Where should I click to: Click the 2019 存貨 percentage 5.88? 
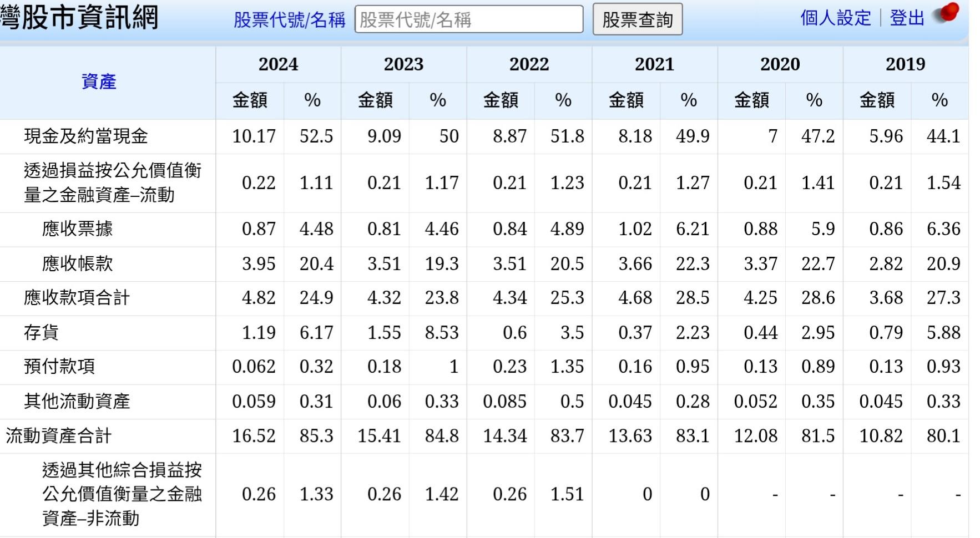tap(943, 332)
